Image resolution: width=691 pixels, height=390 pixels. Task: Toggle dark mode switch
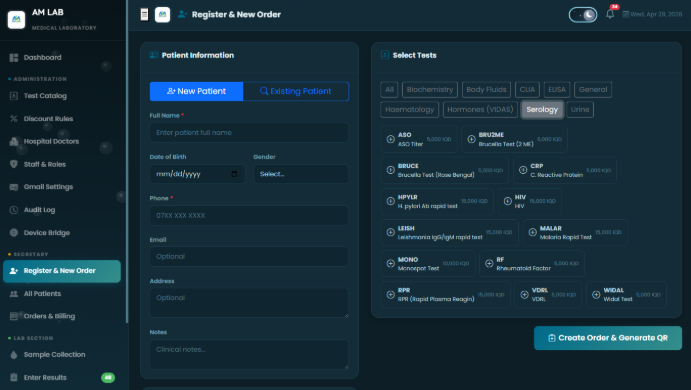(x=583, y=15)
